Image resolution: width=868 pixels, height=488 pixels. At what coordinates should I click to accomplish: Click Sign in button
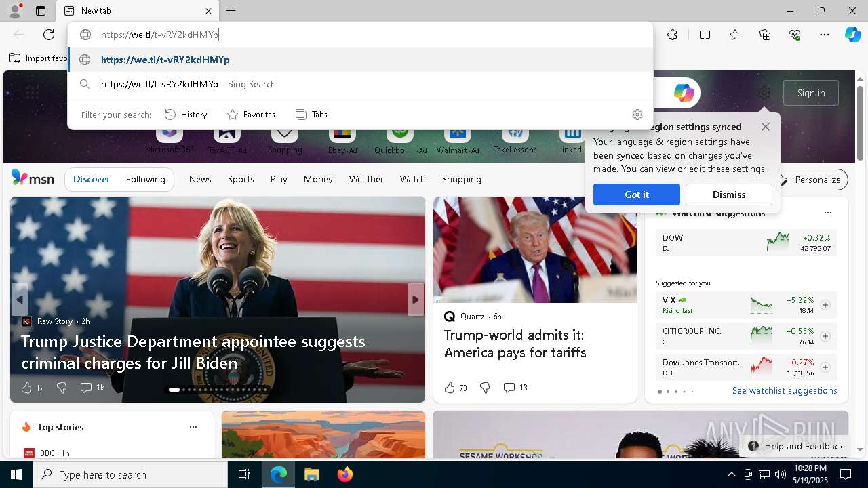click(x=811, y=93)
